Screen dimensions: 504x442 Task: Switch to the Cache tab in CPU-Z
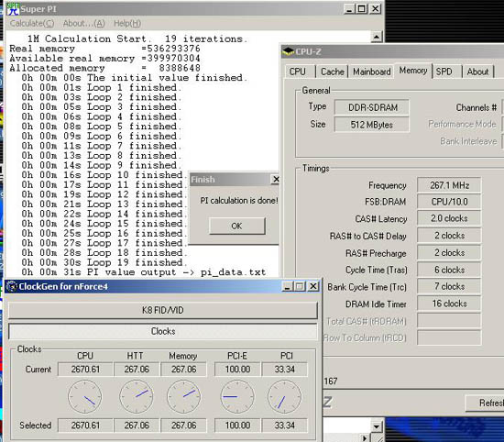coord(333,72)
